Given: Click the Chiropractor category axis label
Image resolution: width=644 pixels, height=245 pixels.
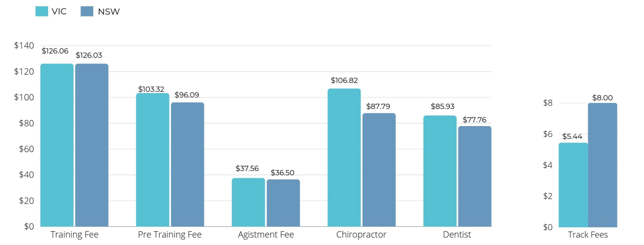Looking at the screenshot, I should tap(361, 235).
